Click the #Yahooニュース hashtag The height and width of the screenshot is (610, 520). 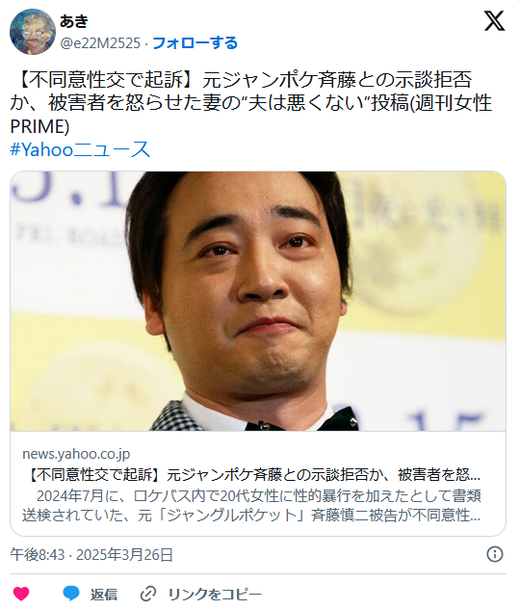click(80, 149)
